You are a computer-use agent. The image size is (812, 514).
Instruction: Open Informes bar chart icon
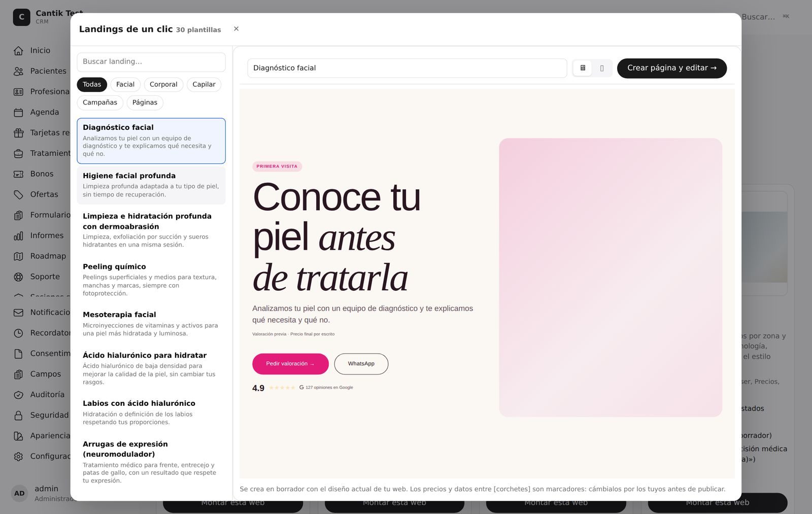point(18,235)
